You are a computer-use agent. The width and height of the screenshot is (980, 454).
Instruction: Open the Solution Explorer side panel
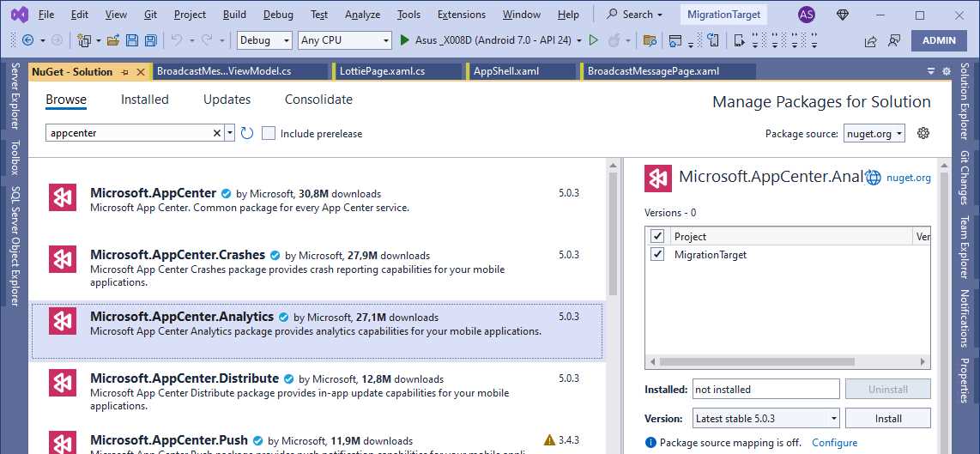point(965,102)
